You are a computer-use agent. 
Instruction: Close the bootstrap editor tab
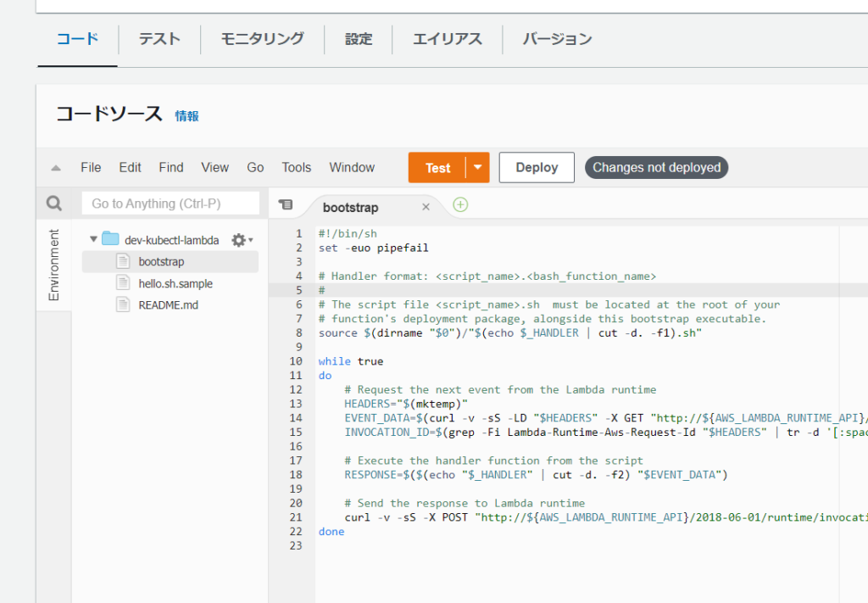coord(426,206)
